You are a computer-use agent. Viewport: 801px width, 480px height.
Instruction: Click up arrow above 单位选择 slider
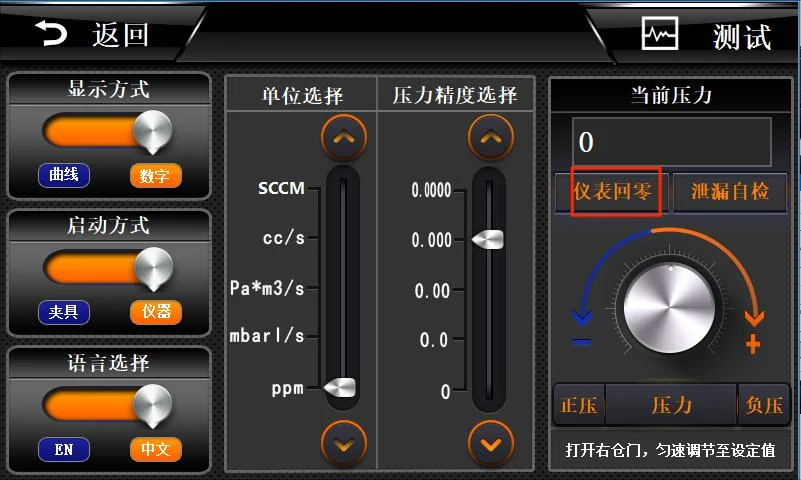tap(344, 137)
